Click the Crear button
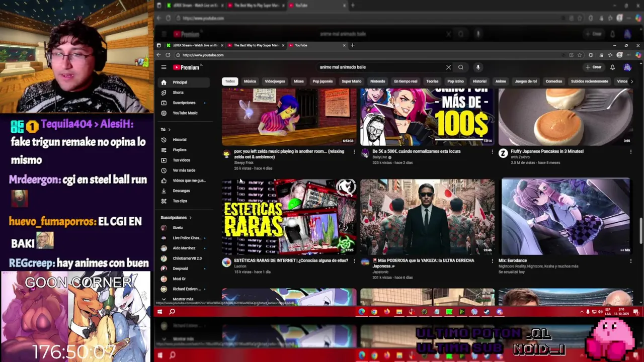 pyautogui.click(x=594, y=67)
